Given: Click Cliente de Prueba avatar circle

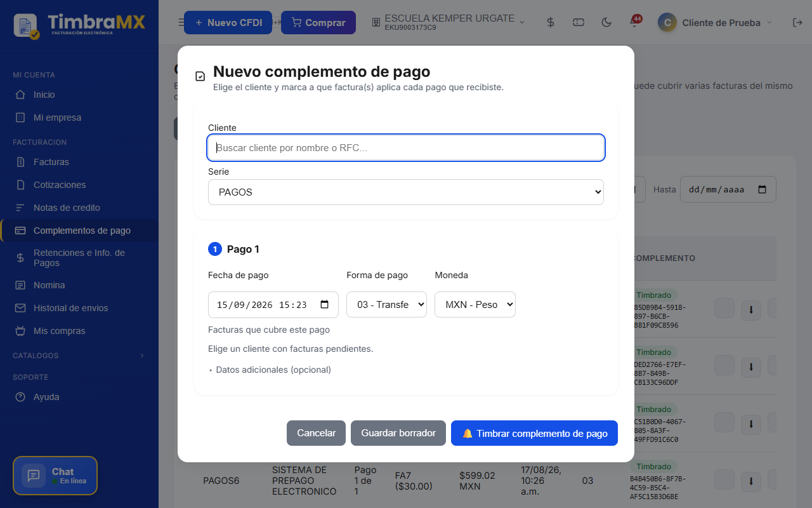Looking at the screenshot, I should point(667,22).
